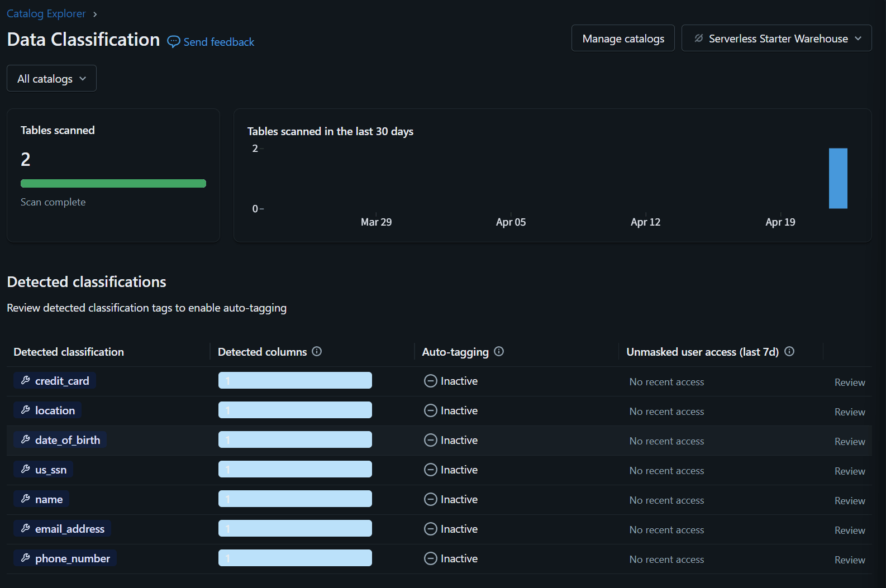Click the inactive status icon for location
886x588 pixels.
point(430,410)
